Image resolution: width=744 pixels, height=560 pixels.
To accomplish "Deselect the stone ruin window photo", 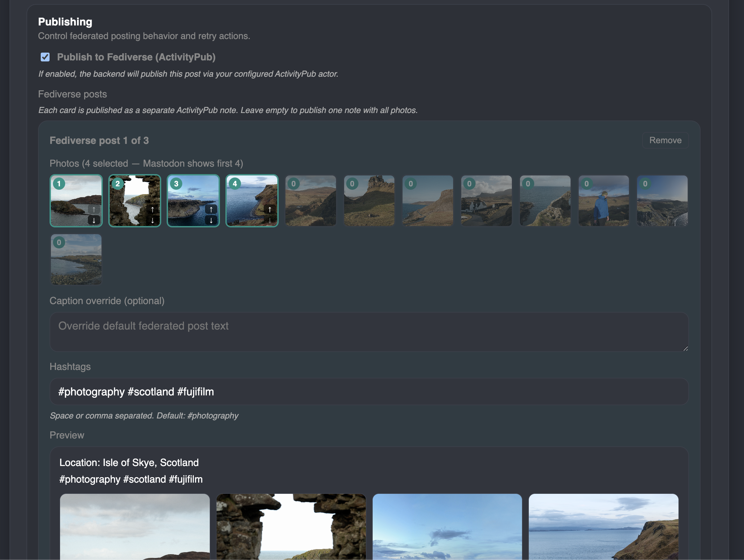I will coord(132,200).
